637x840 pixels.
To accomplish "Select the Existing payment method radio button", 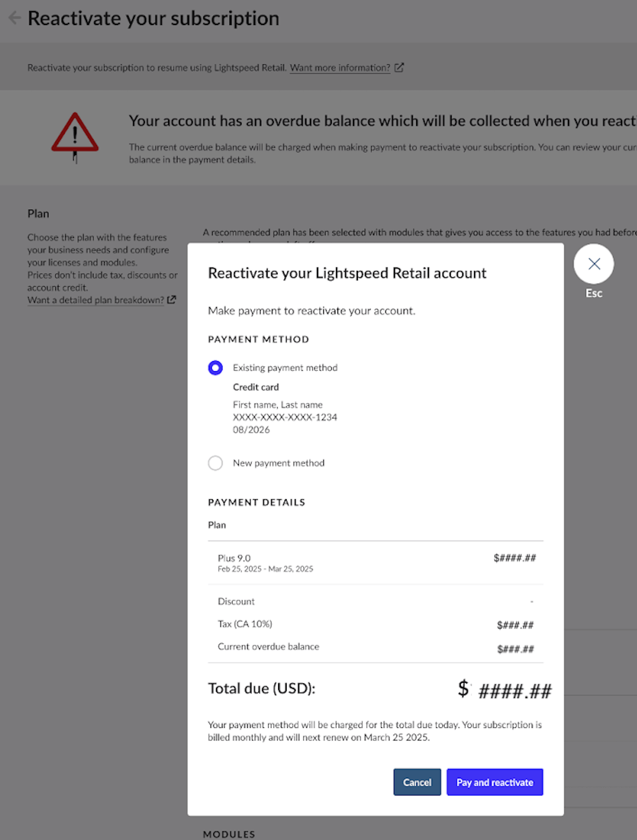I will click(216, 367).
